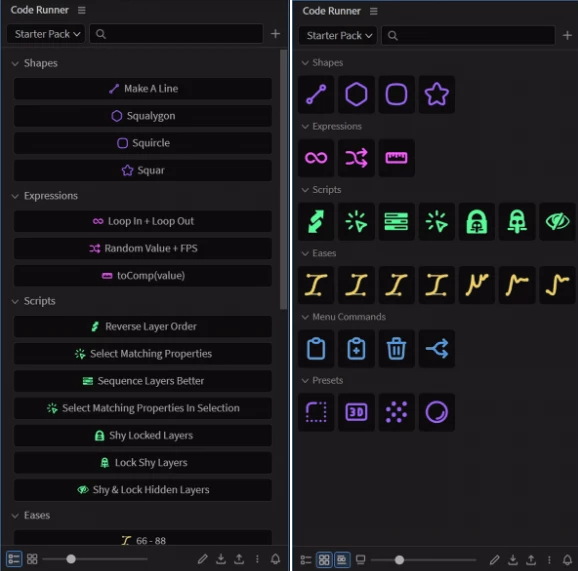Collapse the Menu Commands section in right panel
This screenshot has height=571, width=578.
[305, 317]
